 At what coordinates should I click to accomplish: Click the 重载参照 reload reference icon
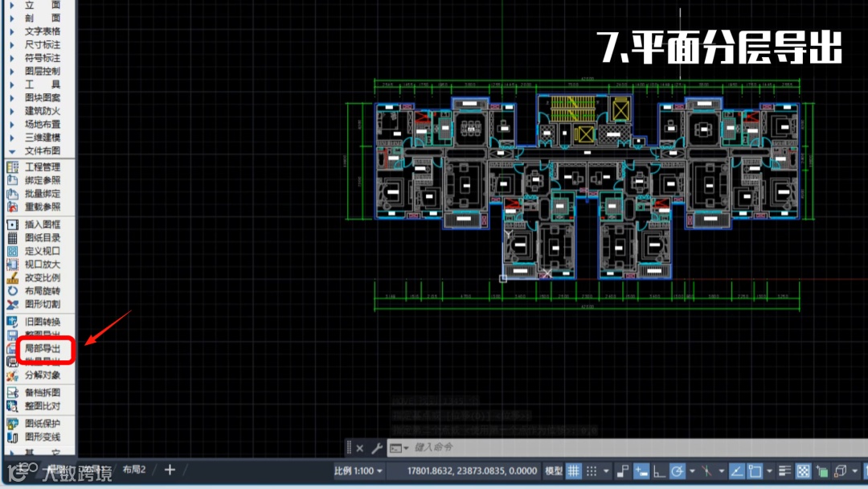(12, 207)
